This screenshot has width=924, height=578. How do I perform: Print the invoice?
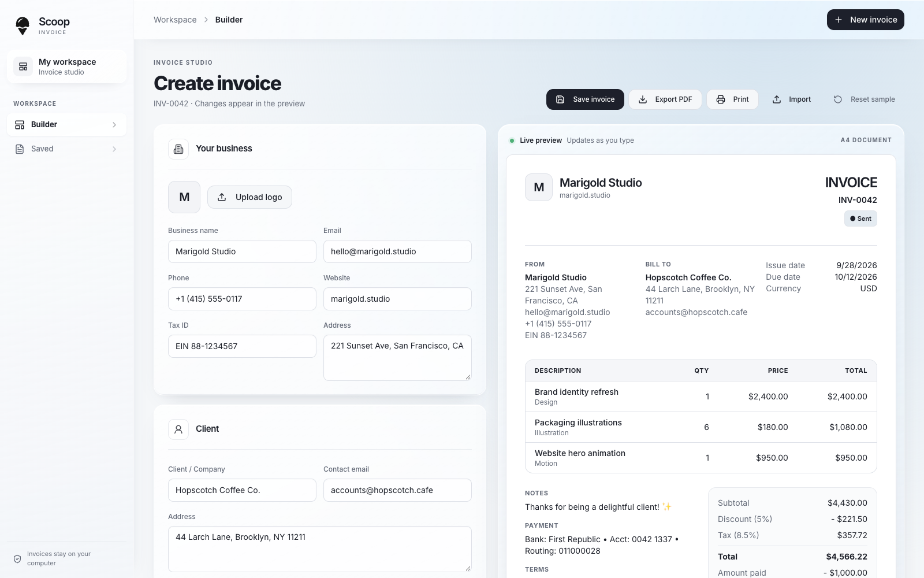click(x=732, y=99)
